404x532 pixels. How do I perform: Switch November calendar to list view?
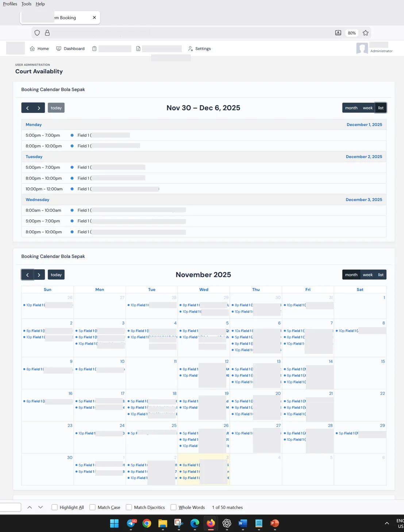point(381,275)
